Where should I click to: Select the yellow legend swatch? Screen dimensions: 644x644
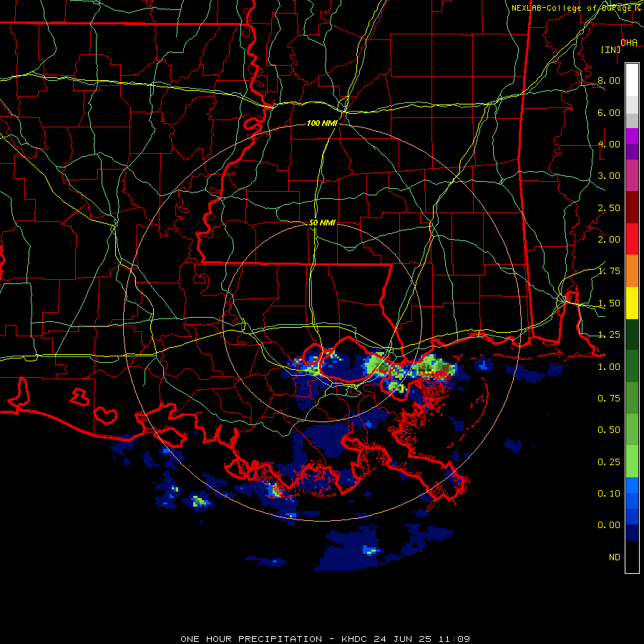click(632, 303)
